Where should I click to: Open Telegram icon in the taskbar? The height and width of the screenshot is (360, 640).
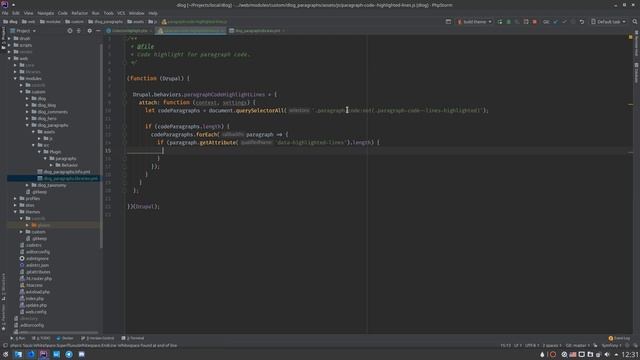pos(69,354)
